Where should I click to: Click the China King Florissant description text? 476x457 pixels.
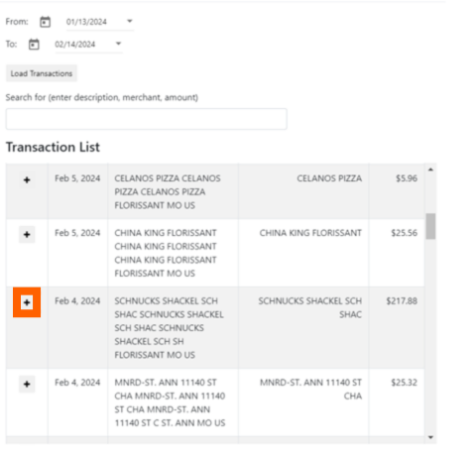[x=166, y=253]
